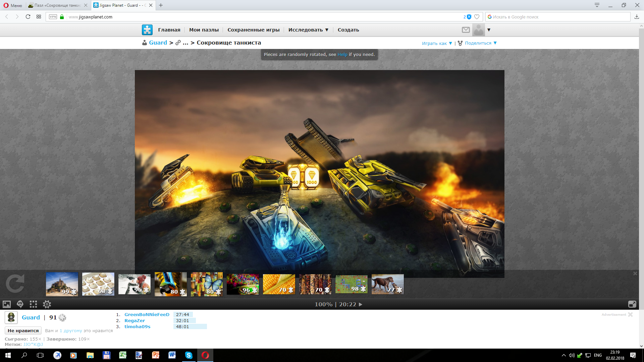Open Мои пазлы menu
This screenshot has width=644, height=362.
pos(204,30)
